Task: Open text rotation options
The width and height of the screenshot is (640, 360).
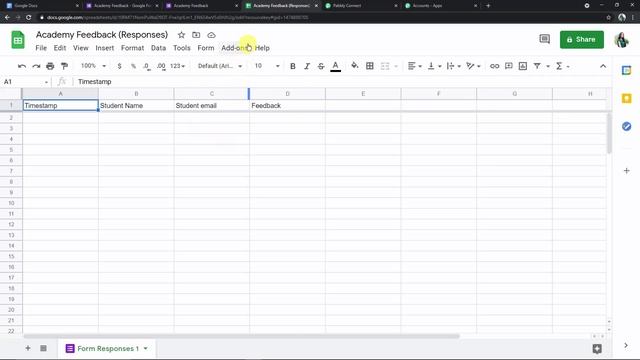Action: point(473,66)
